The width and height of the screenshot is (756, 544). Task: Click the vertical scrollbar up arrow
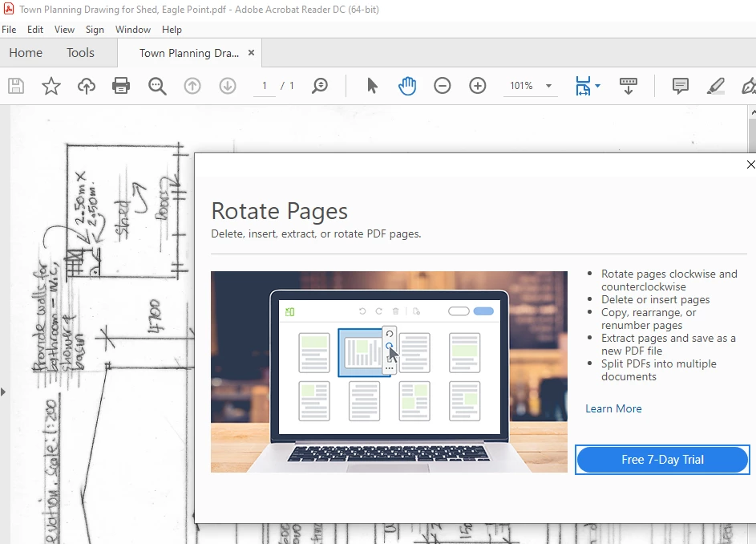753,112
